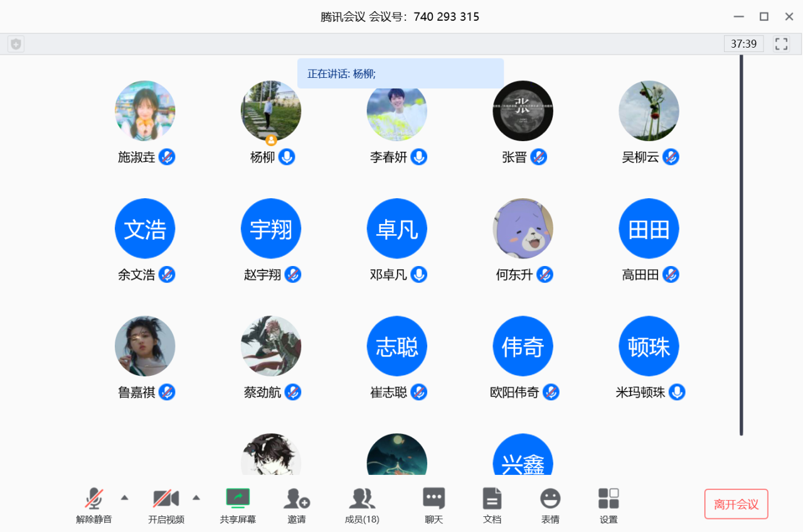The image size is (803, 532).
Task: Select 何东升's bear avatar thumbnail
Action: 523,228
